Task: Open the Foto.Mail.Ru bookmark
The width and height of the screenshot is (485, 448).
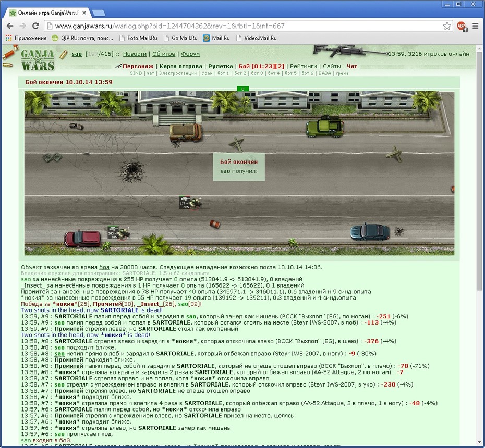Action: [138, 38]
